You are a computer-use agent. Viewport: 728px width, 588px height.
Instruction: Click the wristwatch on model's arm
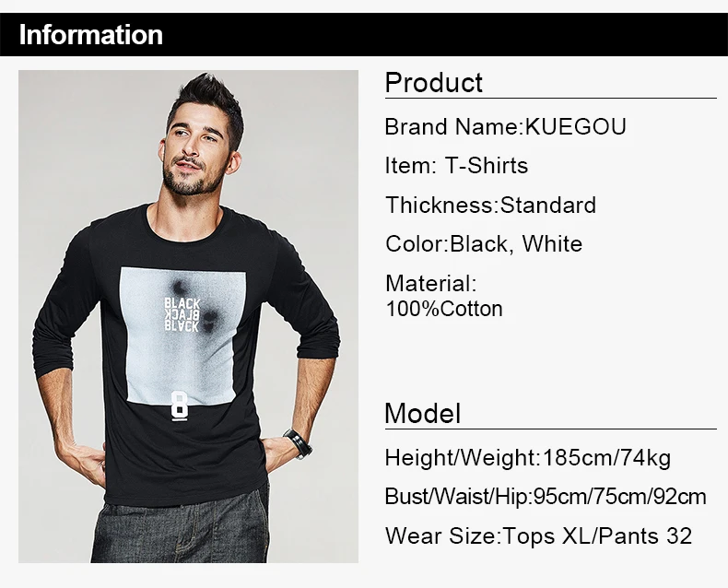coord(298,443)
